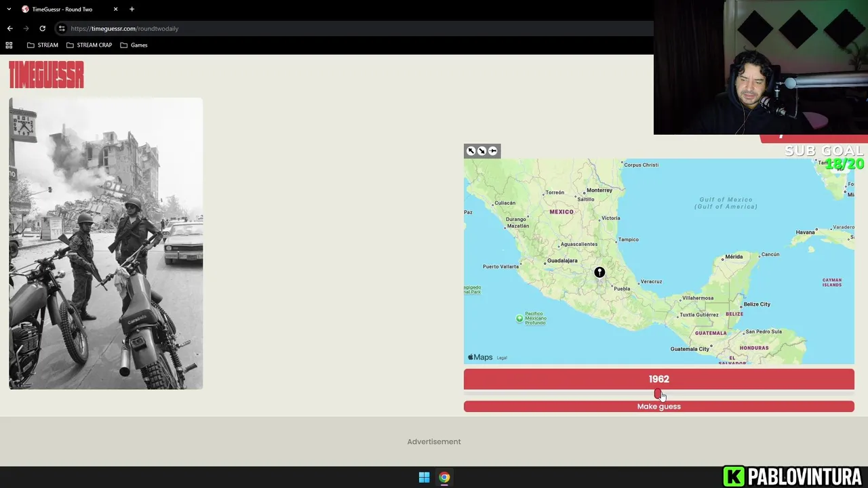Enlarge the map with the up-left arrow icon
The height and width of the screenshot is (488, 868).
471,151
